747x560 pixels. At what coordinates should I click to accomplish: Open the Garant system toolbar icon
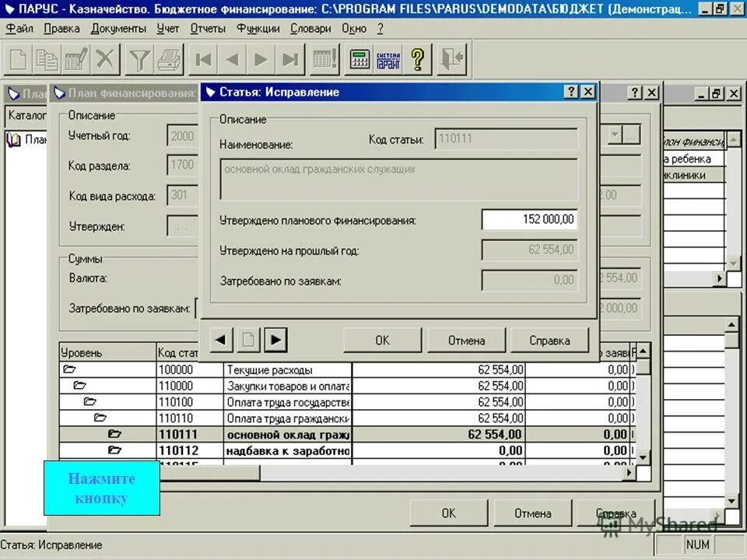(388, 60)
